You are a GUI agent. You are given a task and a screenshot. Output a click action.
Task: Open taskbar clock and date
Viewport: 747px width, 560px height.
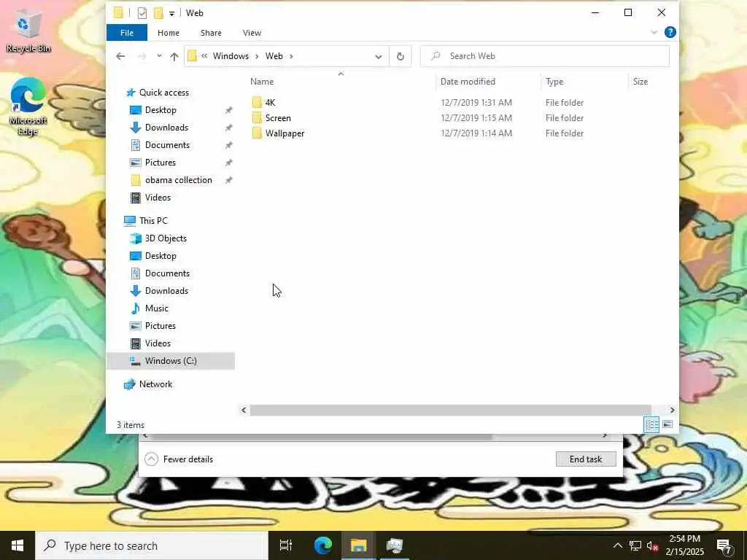tap(684, 545)
